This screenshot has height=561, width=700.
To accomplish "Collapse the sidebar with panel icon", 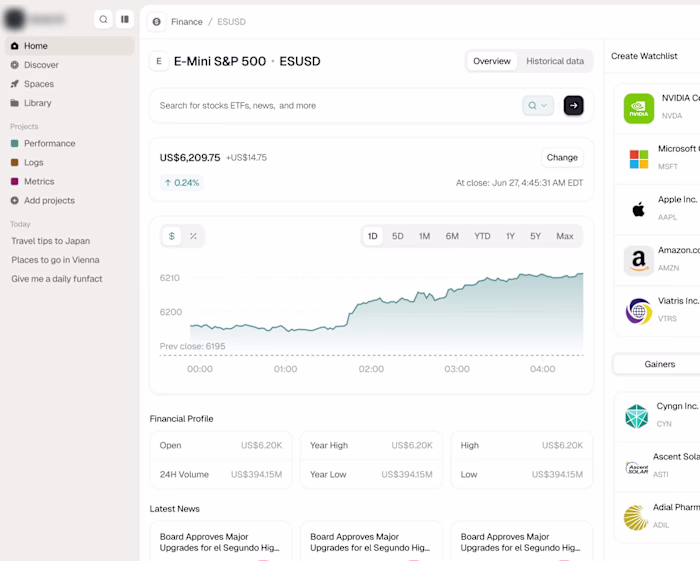I will [x=125, y=20].
